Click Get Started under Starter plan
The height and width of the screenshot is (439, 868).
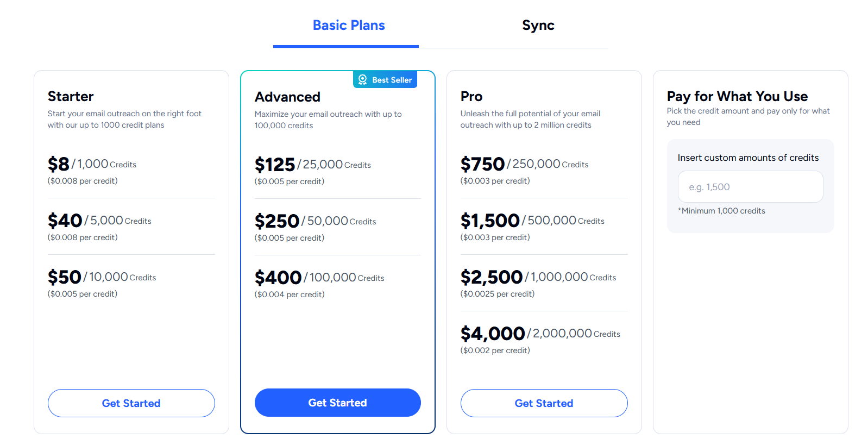tap(131, 403)
